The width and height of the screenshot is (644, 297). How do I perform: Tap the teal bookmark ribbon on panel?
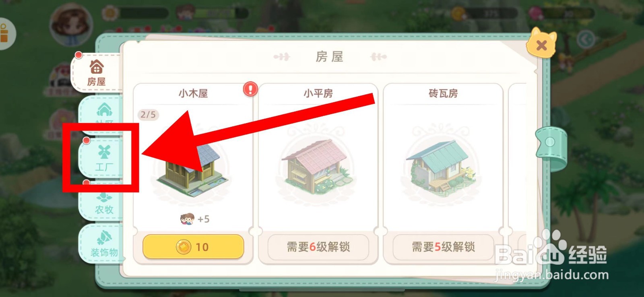click(551, 148)
